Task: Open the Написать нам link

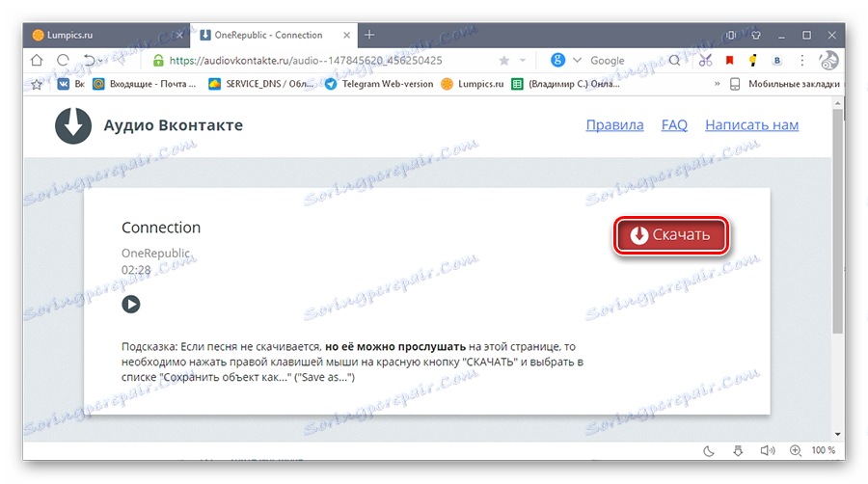Action: (x=751, y=125)
